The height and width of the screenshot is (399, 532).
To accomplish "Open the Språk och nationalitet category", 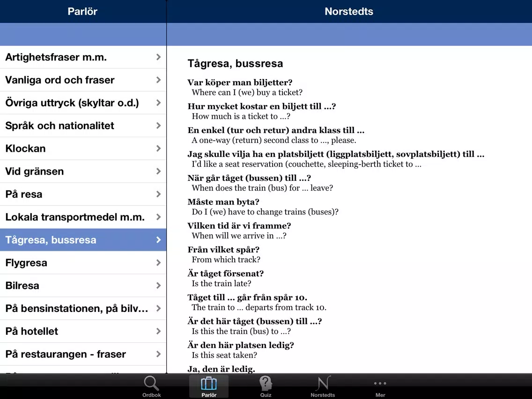I will coord(83,126).
